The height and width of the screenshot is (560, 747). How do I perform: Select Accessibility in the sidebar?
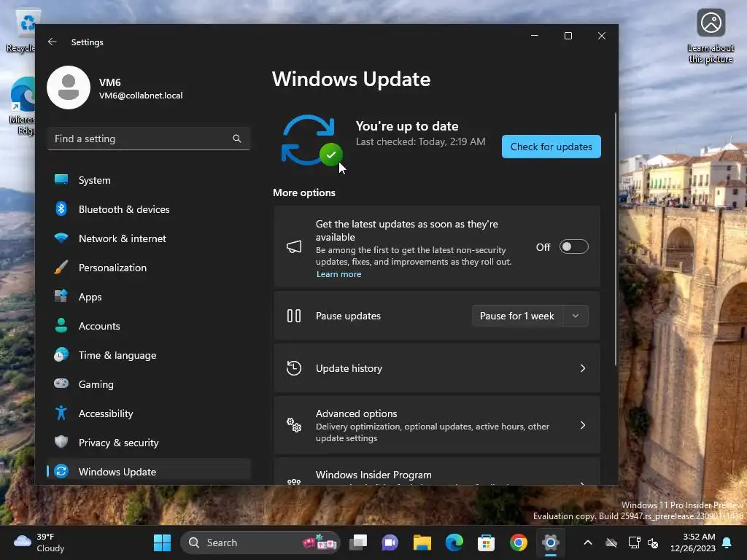click(149, 413)
